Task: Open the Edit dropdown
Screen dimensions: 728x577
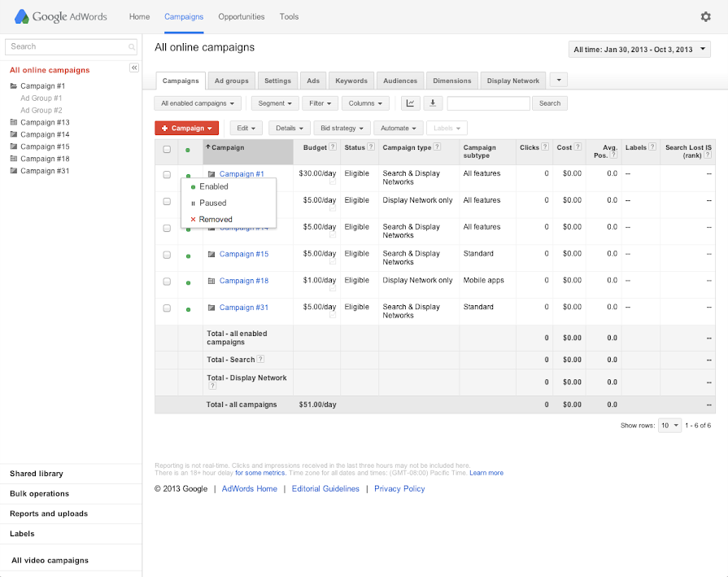Action: point(246,129)
